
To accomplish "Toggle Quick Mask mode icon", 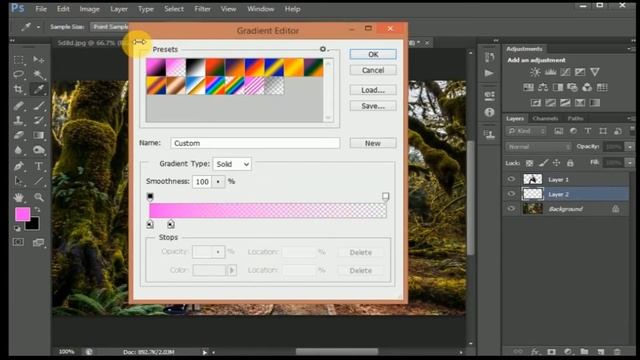I will (18, 242).
